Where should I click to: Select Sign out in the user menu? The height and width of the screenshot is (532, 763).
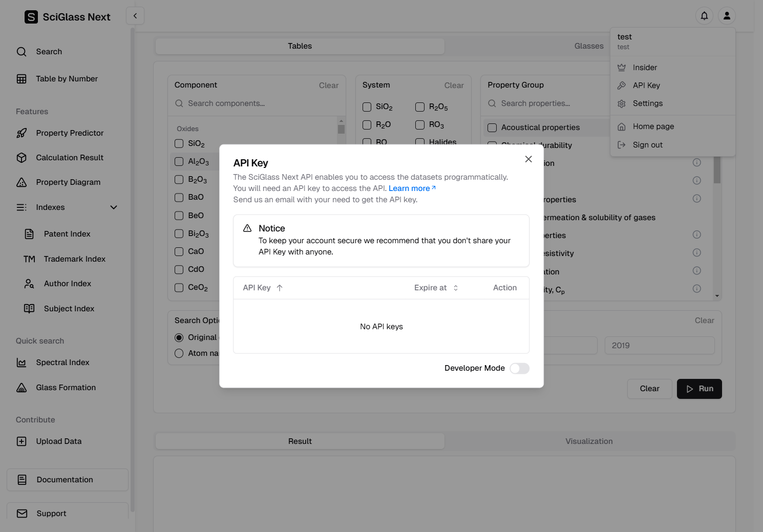tap(647, 145)
